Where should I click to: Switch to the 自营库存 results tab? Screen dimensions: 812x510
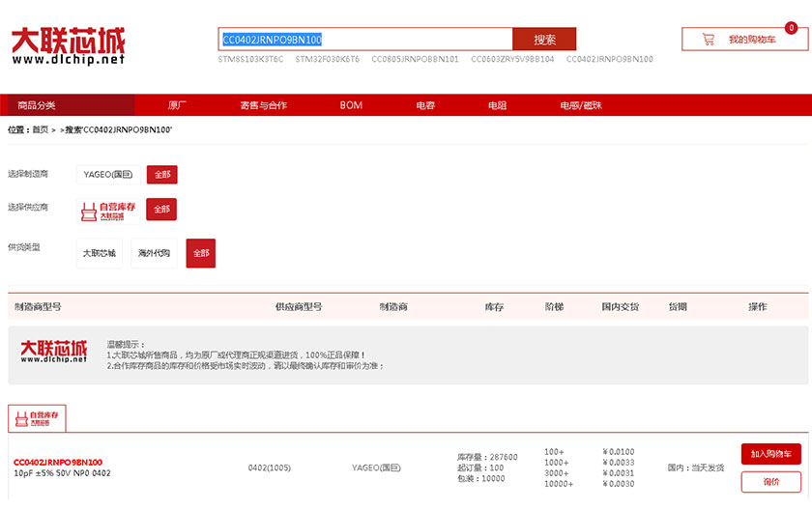[37, 418]
